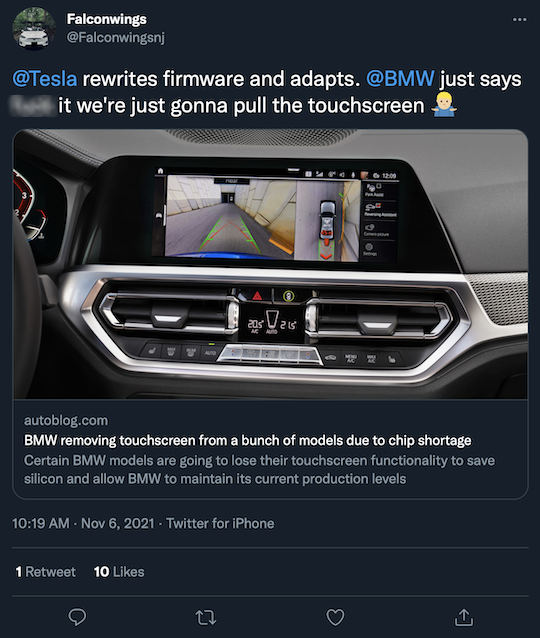Open the three-dot more options menu

[519, 20]
